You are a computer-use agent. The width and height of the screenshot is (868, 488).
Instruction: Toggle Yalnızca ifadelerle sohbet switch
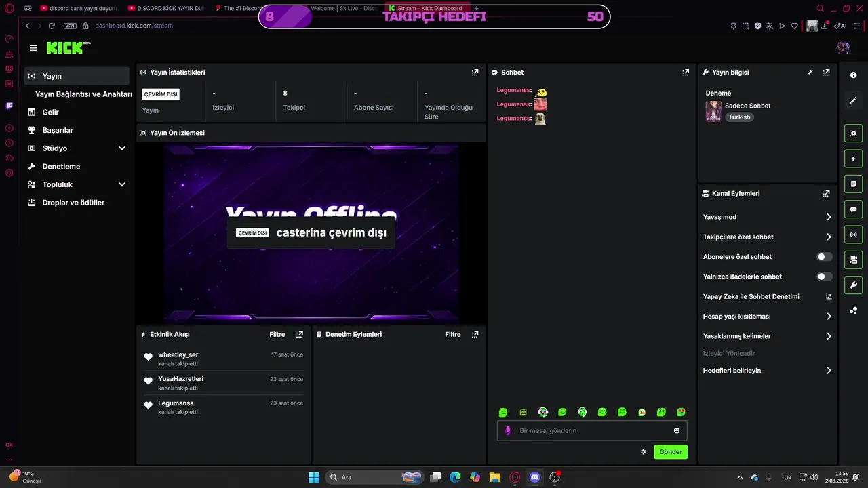(825, 277)
